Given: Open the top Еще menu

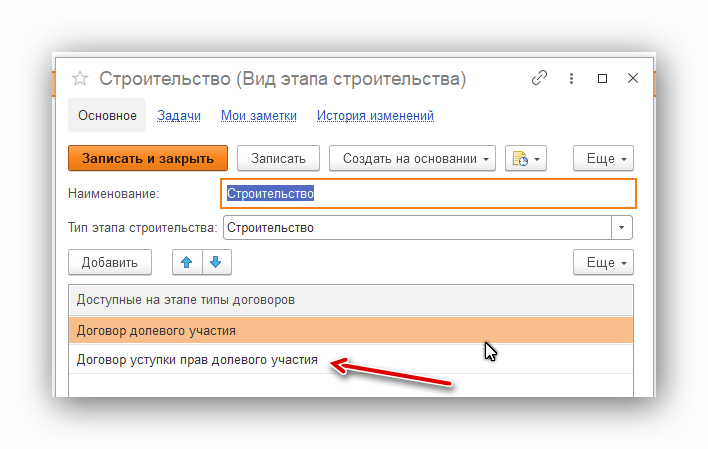Looking at the screenshot, I should click(x=603, y=158).
